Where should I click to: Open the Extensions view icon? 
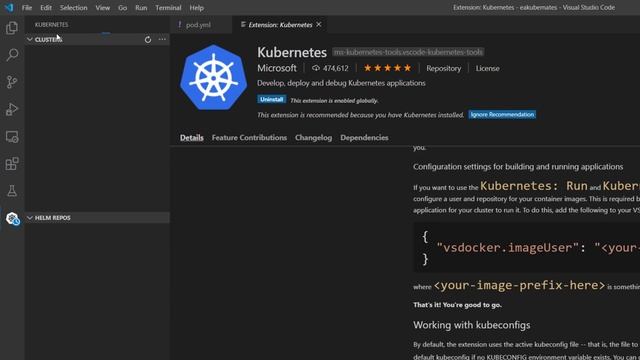(x=12, y=164)
